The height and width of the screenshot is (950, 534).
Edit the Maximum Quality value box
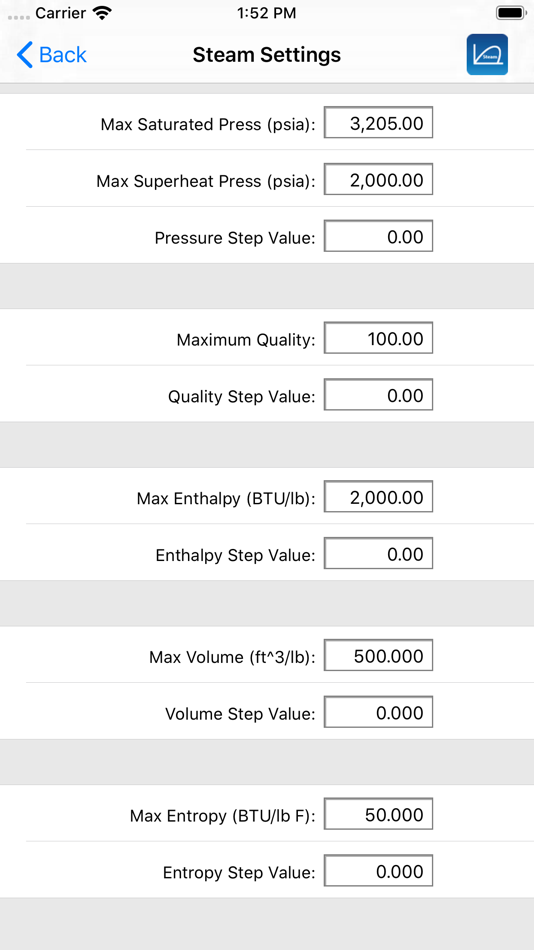[378, 338]
